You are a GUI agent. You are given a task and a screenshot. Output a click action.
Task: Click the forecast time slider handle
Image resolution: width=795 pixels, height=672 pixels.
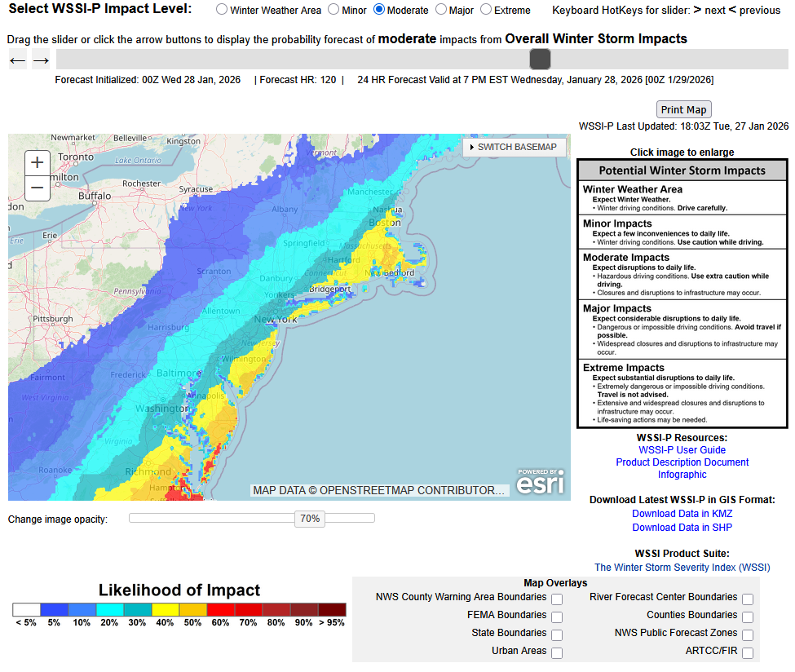pos(540,59)
